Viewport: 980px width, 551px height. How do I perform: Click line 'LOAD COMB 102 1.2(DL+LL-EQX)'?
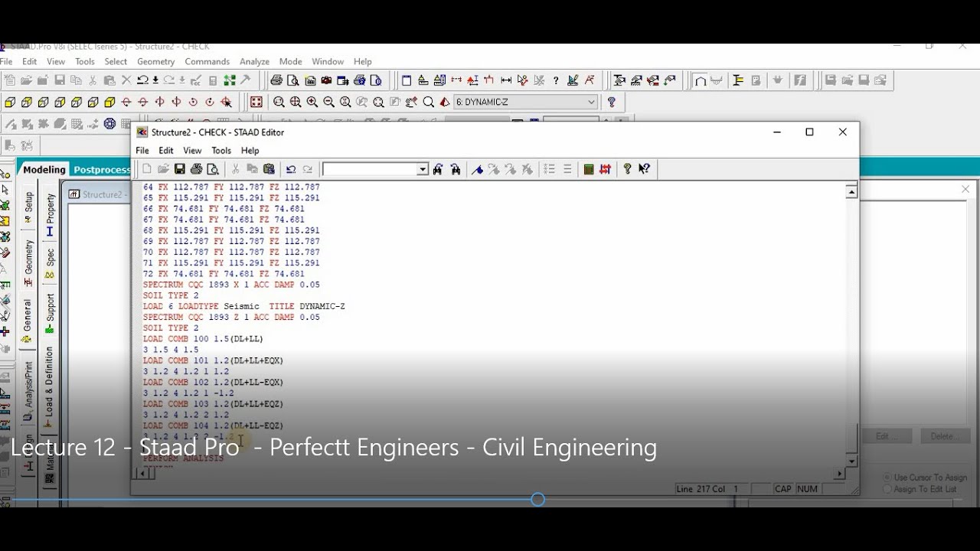click(x=213, y=382)
